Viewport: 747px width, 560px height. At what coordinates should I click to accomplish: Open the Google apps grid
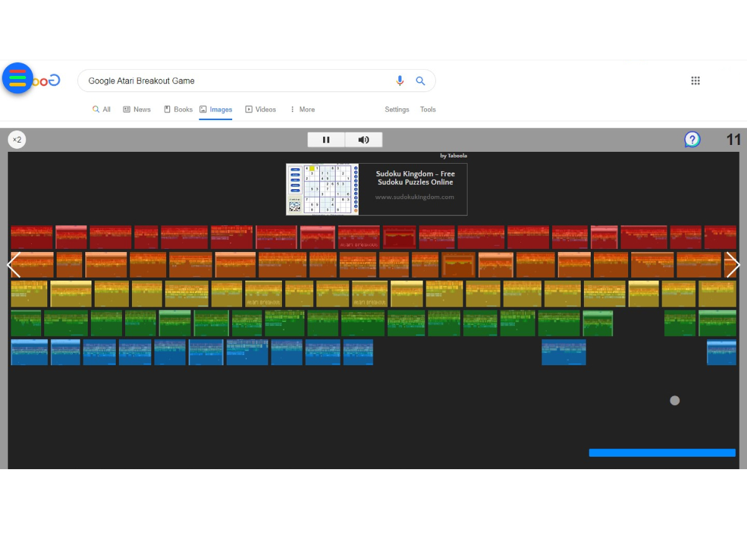[x=696, y=80]
